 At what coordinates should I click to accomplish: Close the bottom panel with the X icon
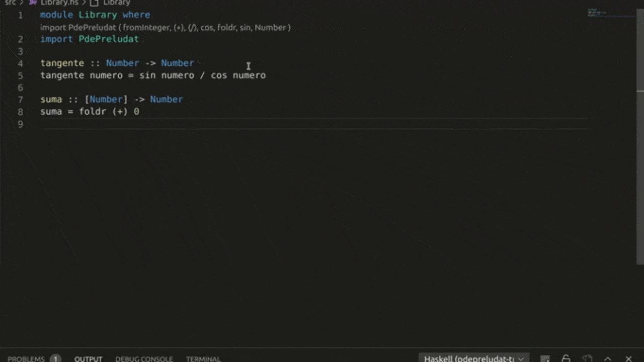point(628,358)
